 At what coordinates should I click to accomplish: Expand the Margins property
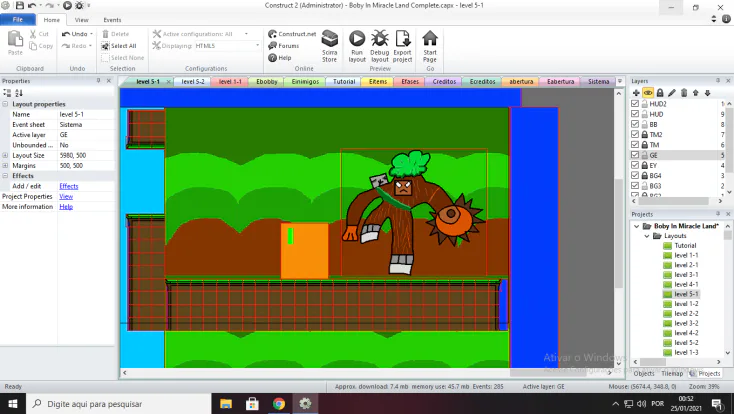[x=5, y=165]
